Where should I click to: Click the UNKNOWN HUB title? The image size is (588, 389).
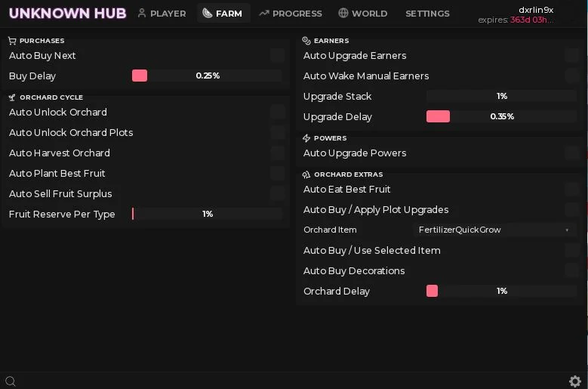[67, 13]
